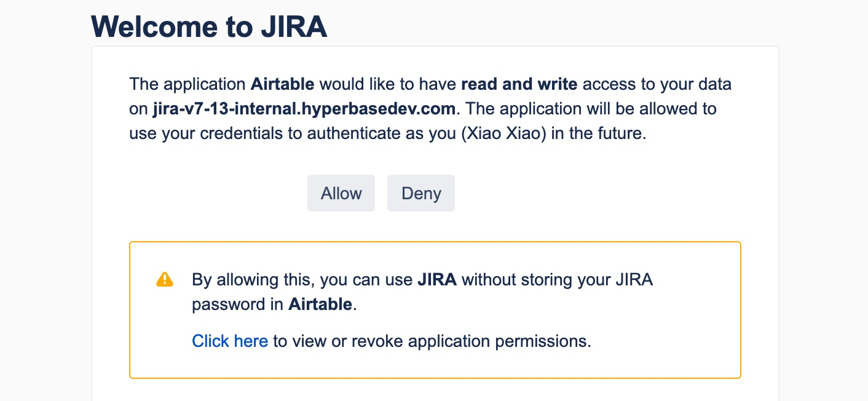Click bold "Airtable" inside the warning box
Screen dimensions: 868x401
pyautogui.click(x=320, y=304)
